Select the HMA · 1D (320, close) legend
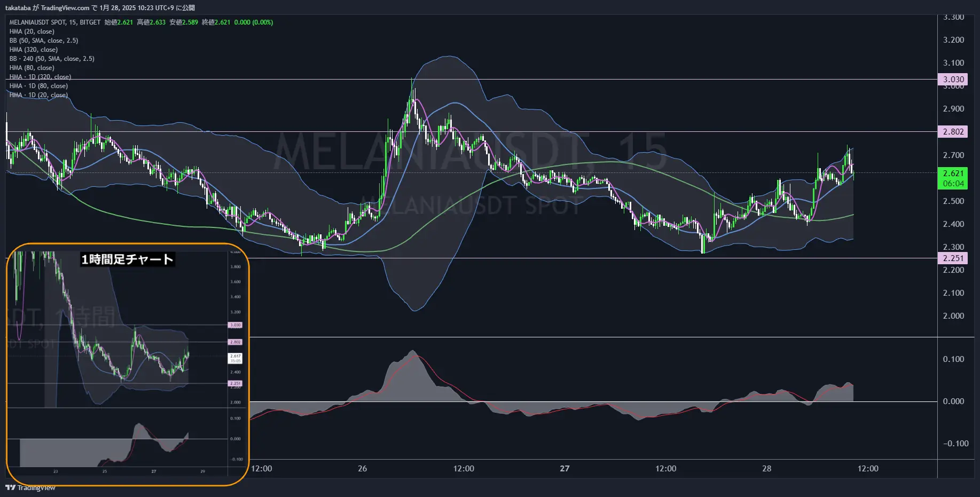Viewport: 980px width, 497px height. tap(40, 77)
